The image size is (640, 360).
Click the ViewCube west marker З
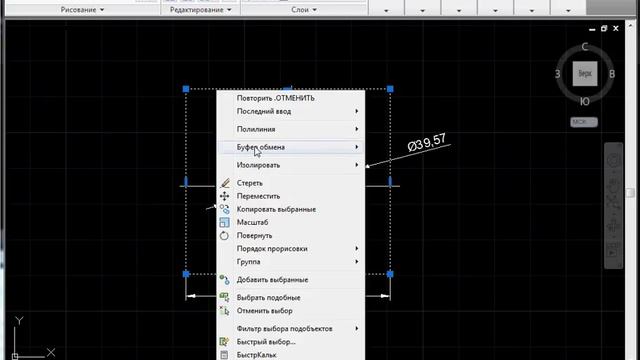pyautogui.click(x=558, y=74)
